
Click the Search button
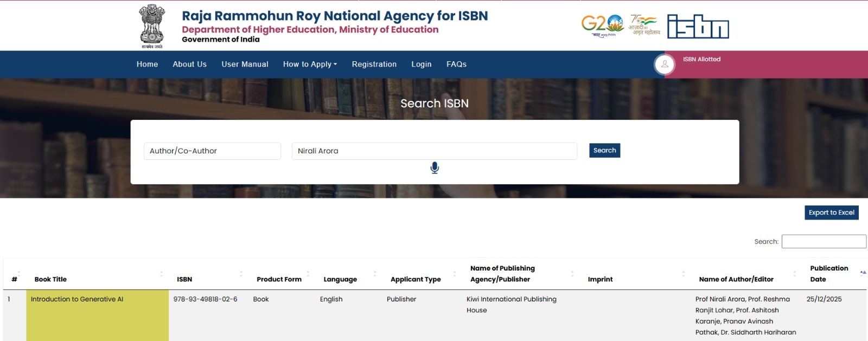(604, 151)
